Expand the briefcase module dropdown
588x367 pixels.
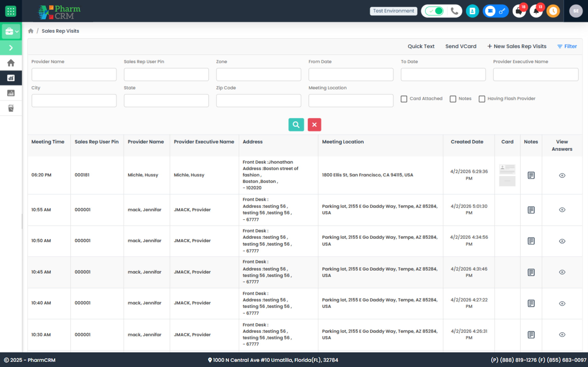coord(11,31)
